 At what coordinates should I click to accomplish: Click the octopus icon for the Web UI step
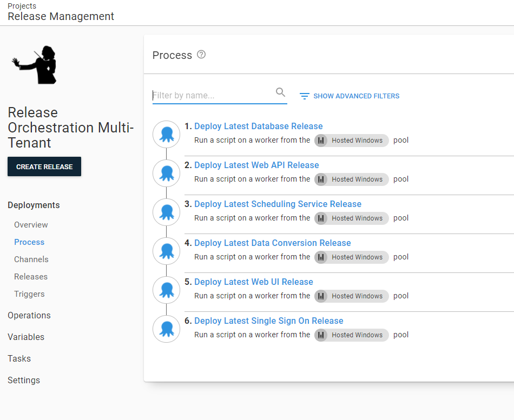166,290
